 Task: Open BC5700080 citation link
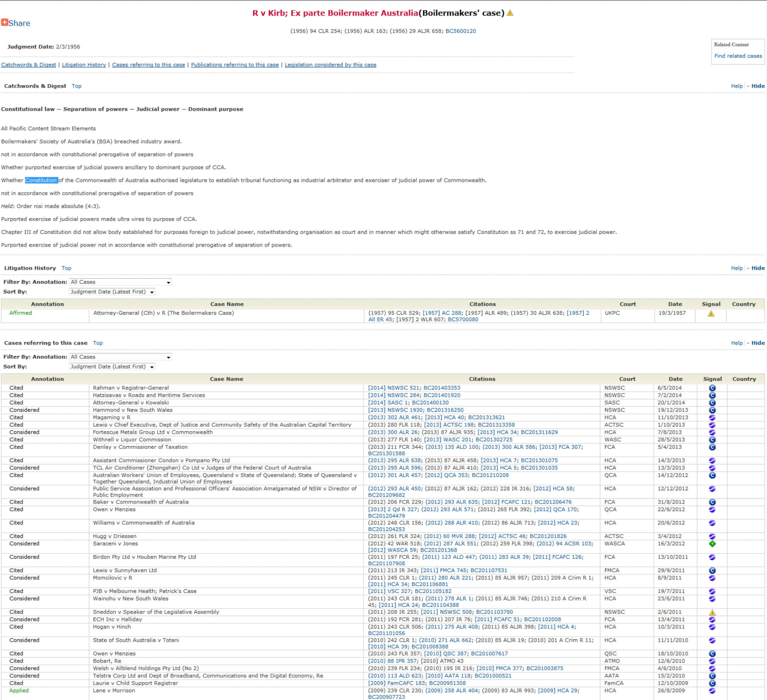coord(463,320)
